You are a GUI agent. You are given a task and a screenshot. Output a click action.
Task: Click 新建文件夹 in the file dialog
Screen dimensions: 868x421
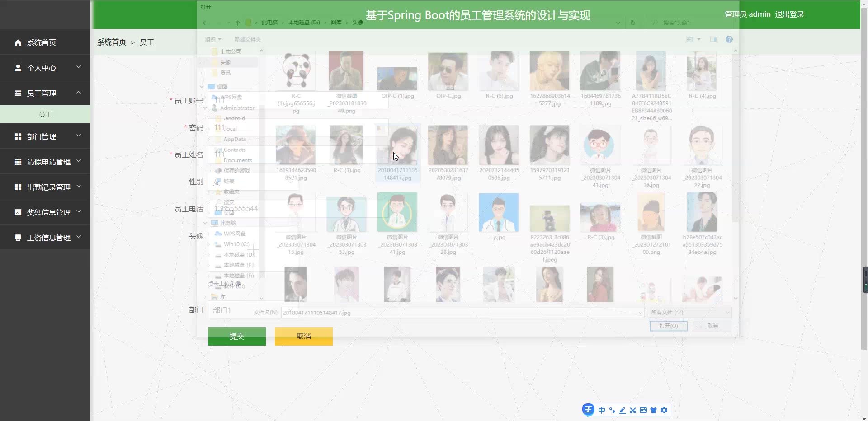coord(248,40)
